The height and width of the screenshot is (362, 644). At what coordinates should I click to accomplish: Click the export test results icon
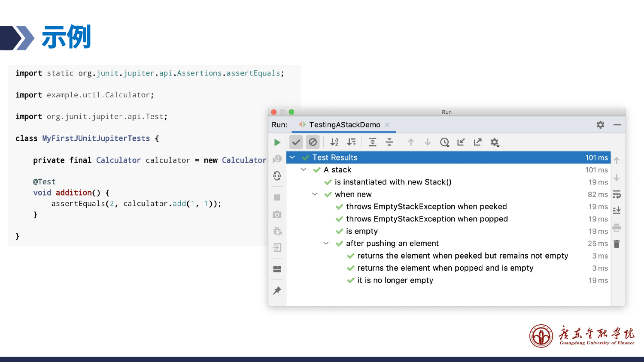point(478,142)
